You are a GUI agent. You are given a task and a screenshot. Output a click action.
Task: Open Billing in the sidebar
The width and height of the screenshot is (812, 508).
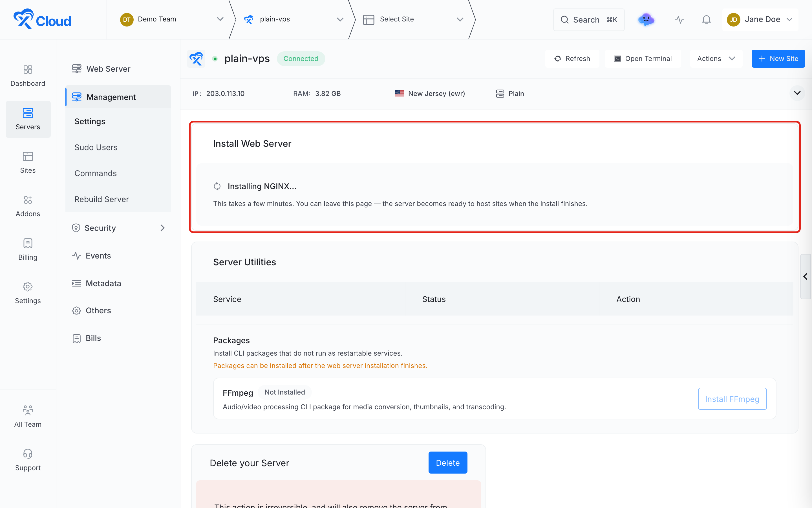pyautogui.click(x=28, y=250)
